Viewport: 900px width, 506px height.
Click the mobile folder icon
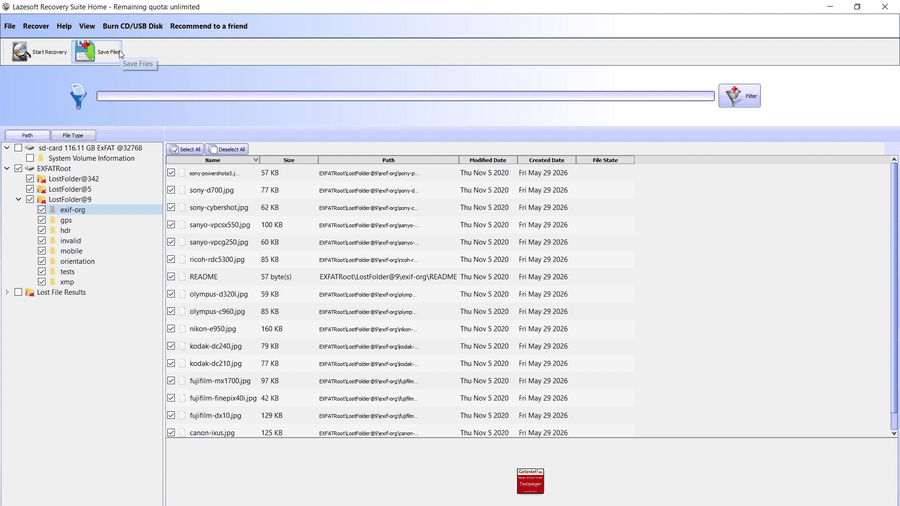click(x=53, y=251)
